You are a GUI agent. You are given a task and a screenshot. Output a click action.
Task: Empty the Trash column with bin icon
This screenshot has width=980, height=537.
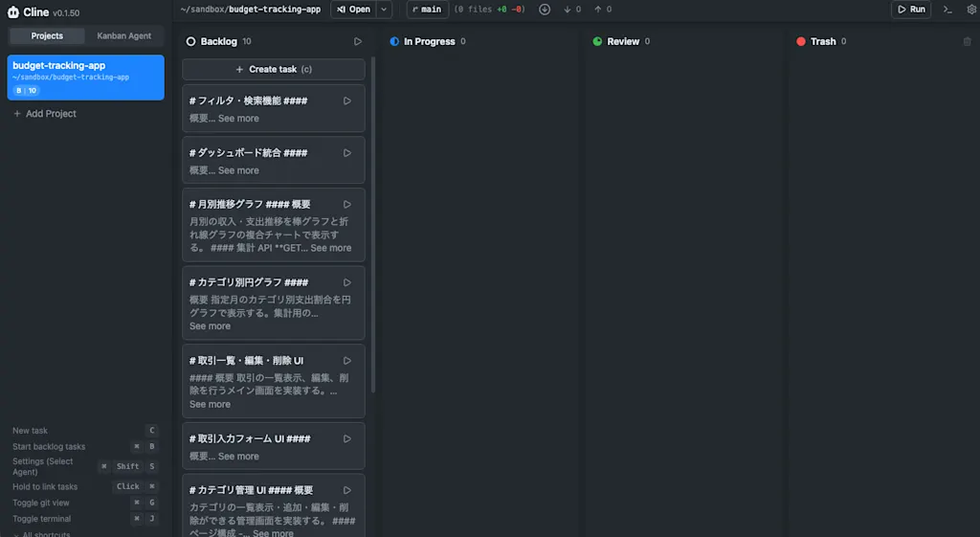pos(967,41)
